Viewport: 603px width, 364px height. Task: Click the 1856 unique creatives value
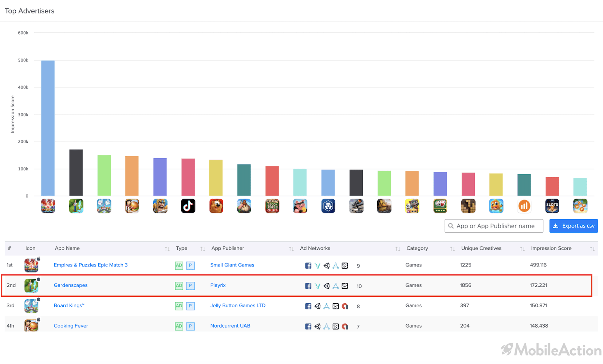click(466, 285)
